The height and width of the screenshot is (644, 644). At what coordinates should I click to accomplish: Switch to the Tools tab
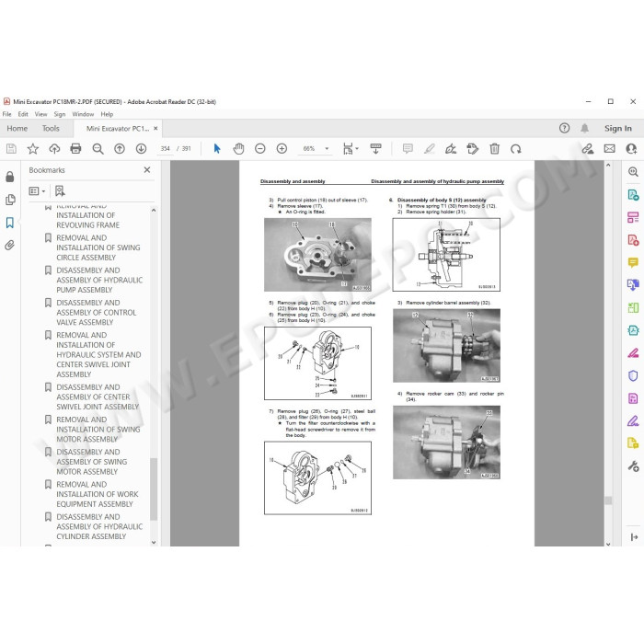(51, 129)
